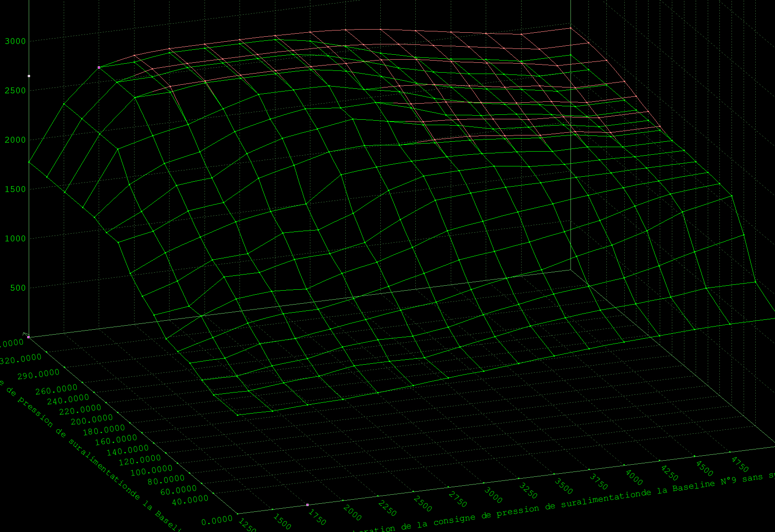
Task: Click the 320.0000 label on the left axis
Action: (21, 359)
